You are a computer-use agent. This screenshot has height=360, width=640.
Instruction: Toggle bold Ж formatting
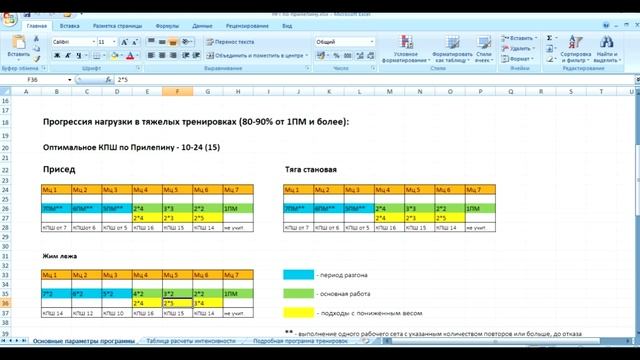[57, 56]
